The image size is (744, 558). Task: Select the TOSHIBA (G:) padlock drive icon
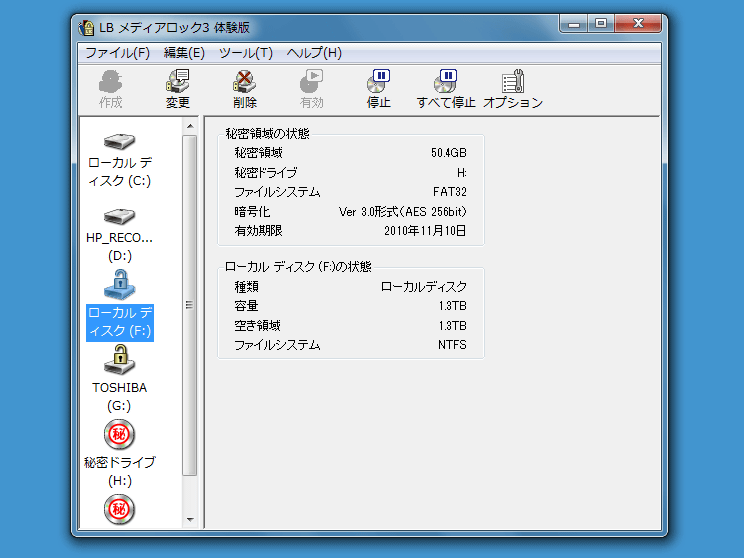(x=120, y=360)
